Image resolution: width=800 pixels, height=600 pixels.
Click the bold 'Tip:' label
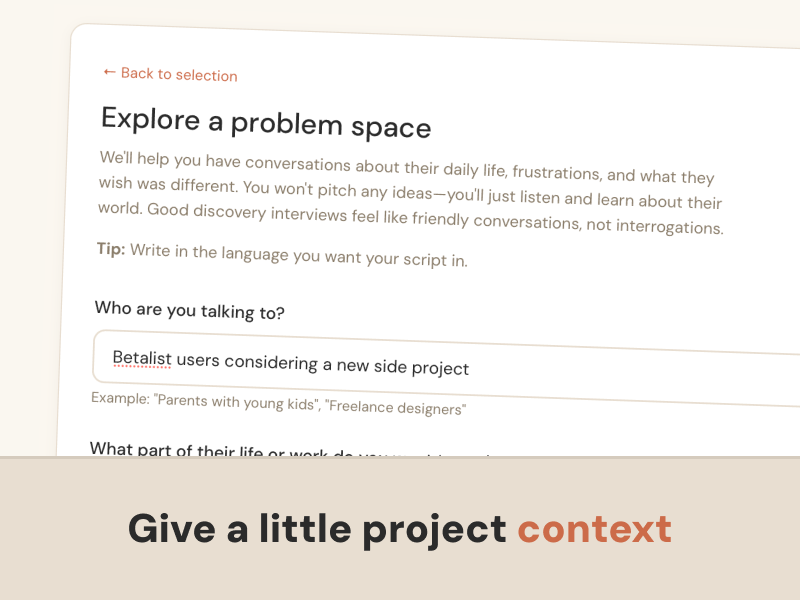point(110,249)
